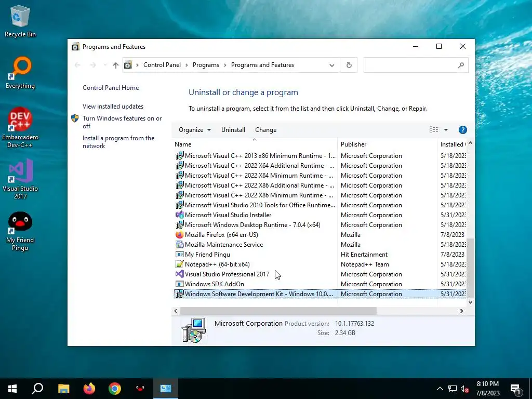Open recent locations dropdown arrow
The width and height of the screenshot is (532, 399).
[105, 65]
